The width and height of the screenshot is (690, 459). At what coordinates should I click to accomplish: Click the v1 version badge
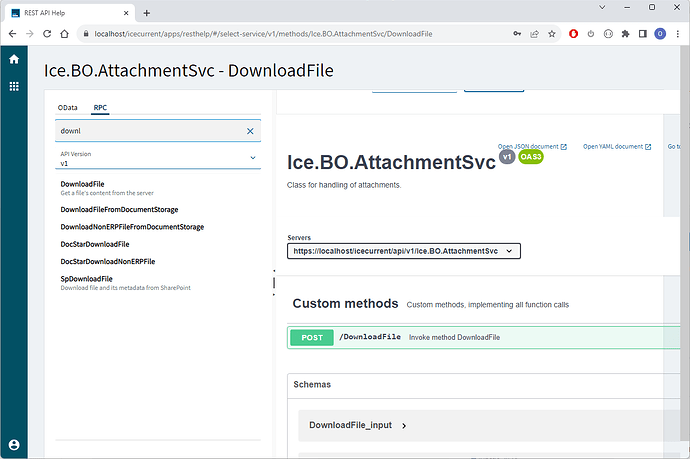click(x=507, y=157)
